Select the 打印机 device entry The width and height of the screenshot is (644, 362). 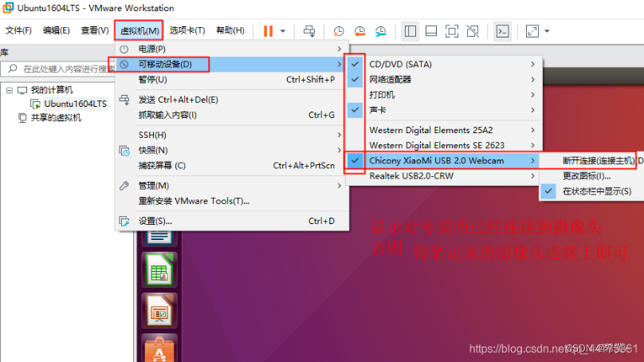[x=445, y=95]
